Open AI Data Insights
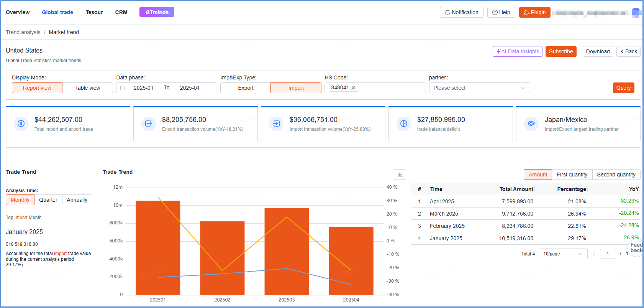The height and width of the screenshot is (308, 644). point(517,51)
